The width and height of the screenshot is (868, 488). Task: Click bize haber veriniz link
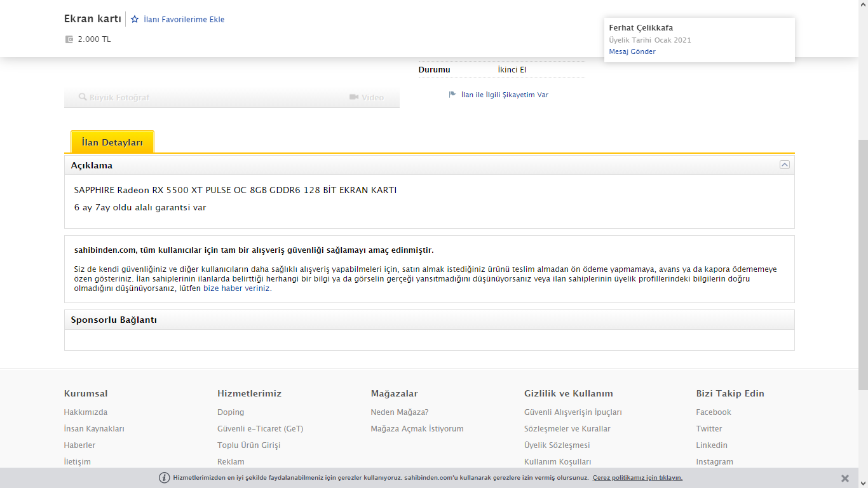coord(236,288)
